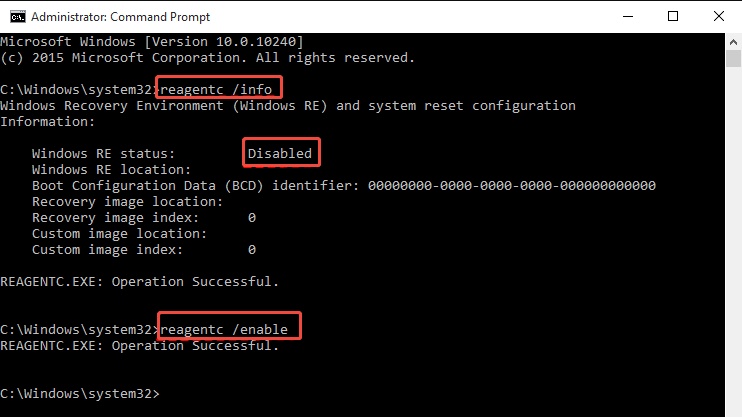This screenshot has height=417, width=742.
Task: Click the highlighted "reagentc /enable" command
Action: [229, 329]
